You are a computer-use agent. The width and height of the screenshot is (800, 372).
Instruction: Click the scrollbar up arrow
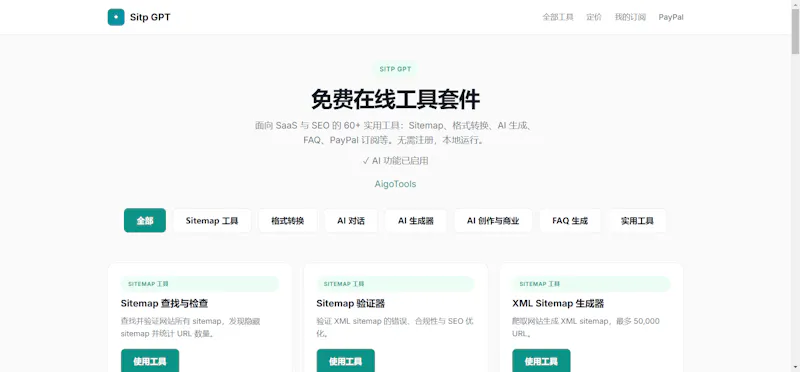point(795,4)
